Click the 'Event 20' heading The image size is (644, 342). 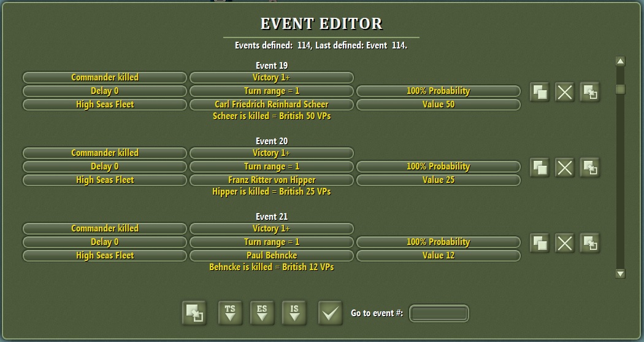tap(272, 141)
